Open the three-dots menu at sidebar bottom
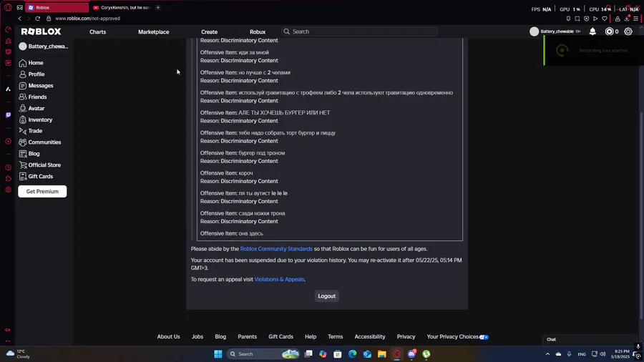 [x=8, y=341]
